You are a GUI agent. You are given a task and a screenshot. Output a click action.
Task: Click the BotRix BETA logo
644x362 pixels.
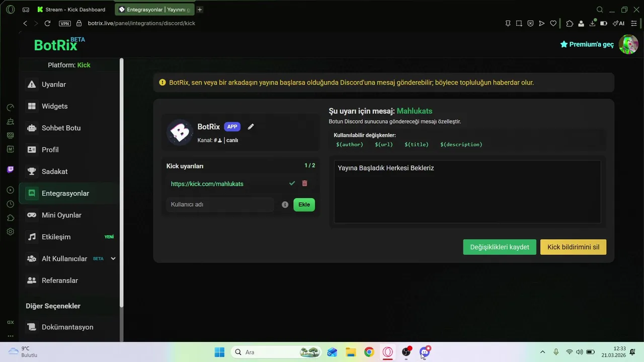[59, 45]
